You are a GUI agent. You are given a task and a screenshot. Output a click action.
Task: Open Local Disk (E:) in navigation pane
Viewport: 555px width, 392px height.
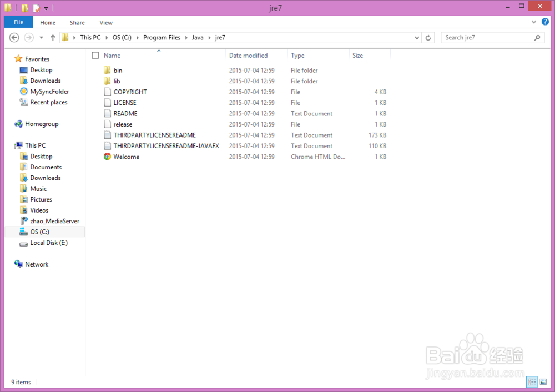(49, 243)
